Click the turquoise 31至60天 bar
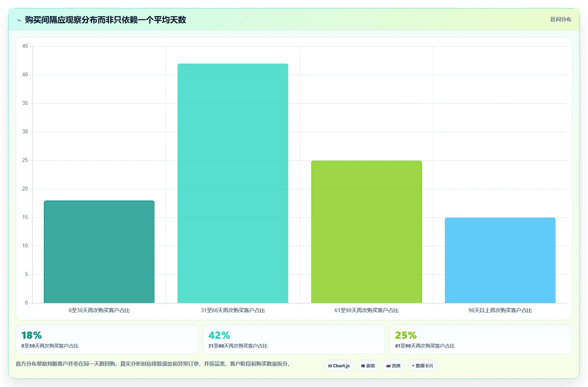 click(x=233, y=183)
